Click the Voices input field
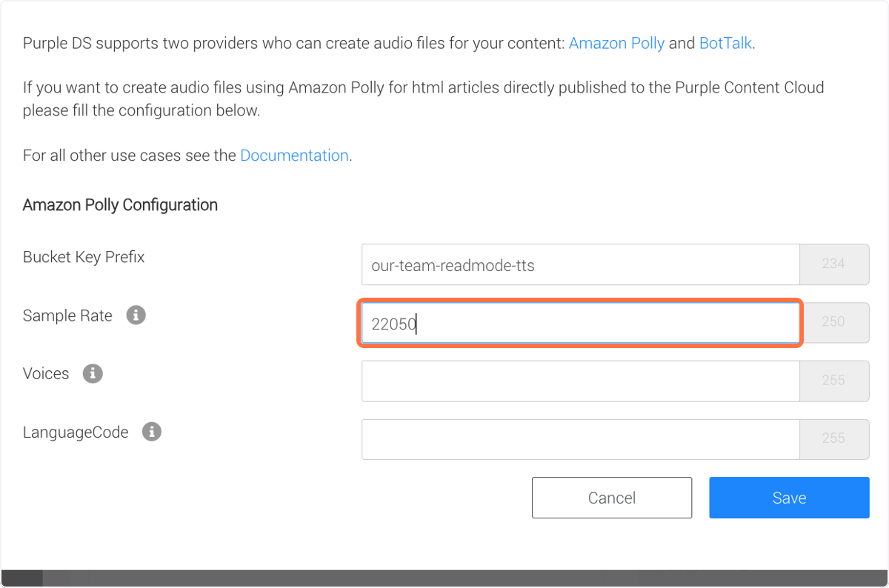Image resolution: width=889 pixels, height=588 pixels. click(581, 381)
